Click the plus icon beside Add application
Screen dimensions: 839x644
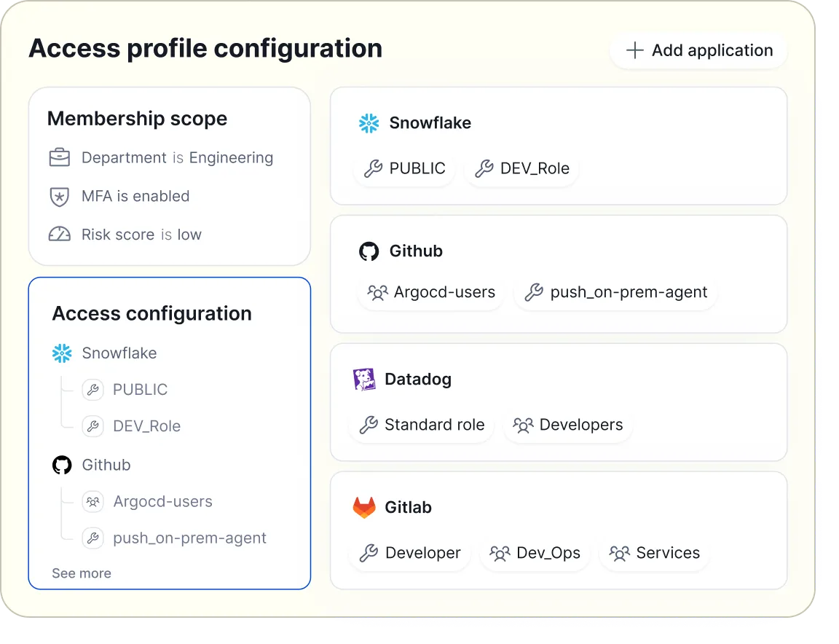(634, 50)
